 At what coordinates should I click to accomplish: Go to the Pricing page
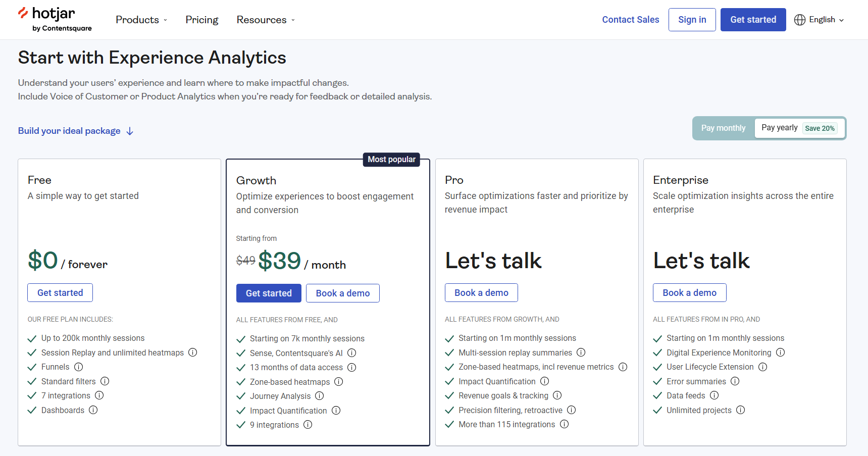pos(202,20)
